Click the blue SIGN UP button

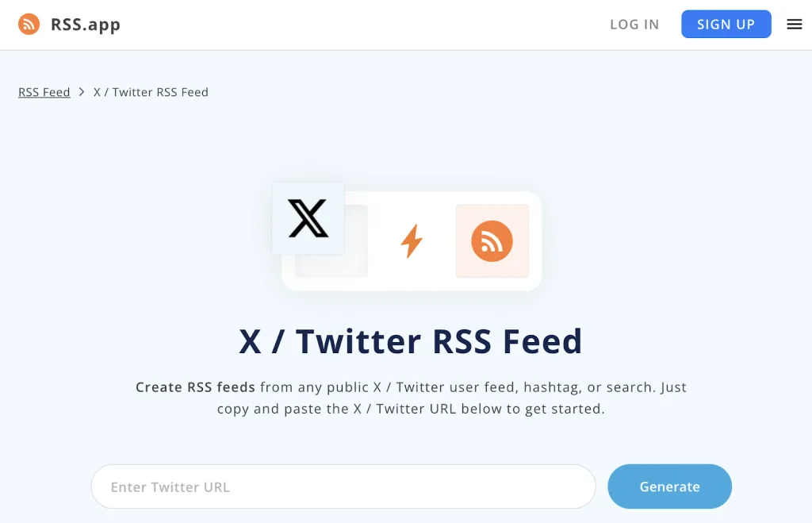(726, 24)
